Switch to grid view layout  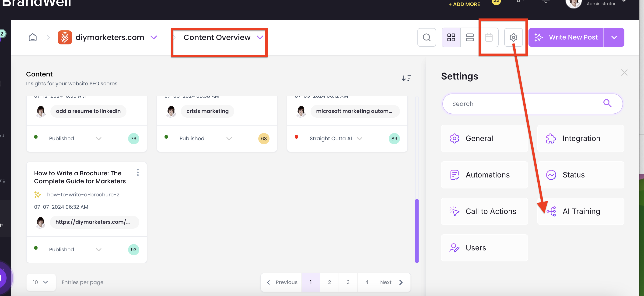(x=451, y=37)
